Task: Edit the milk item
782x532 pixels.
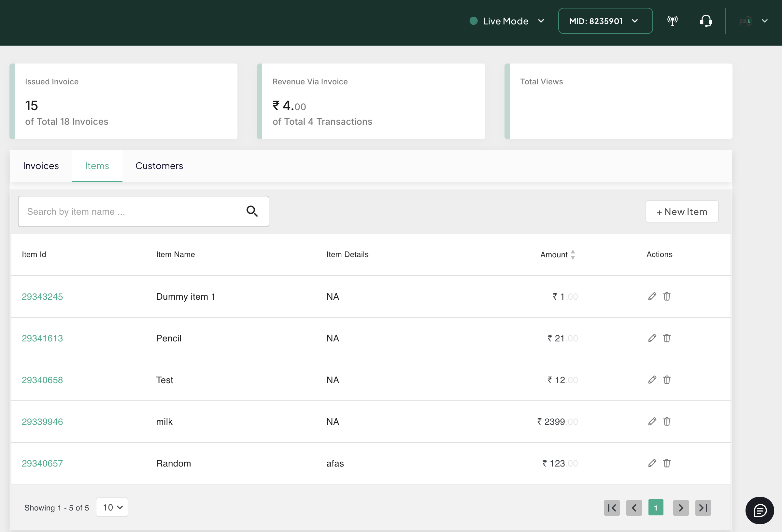Action: coord(652,422)
